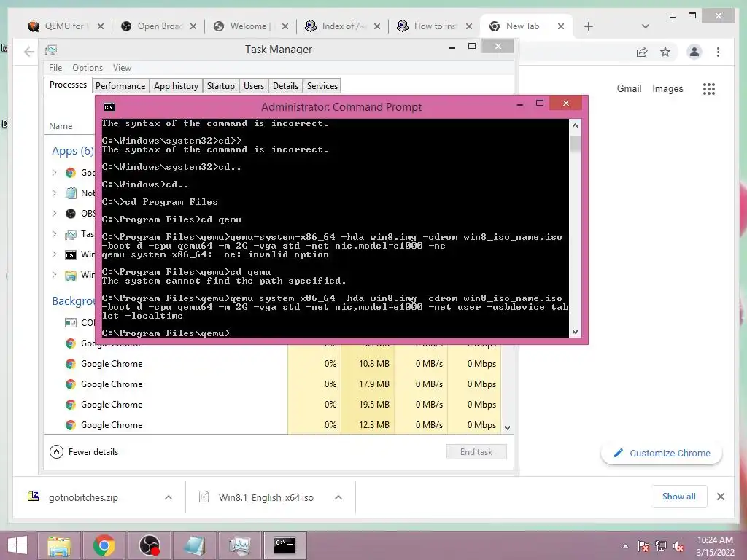Expand Google Chrome app row
This screenshot has height=560, width=747.
pyautogui.click(x=54, y=172)
